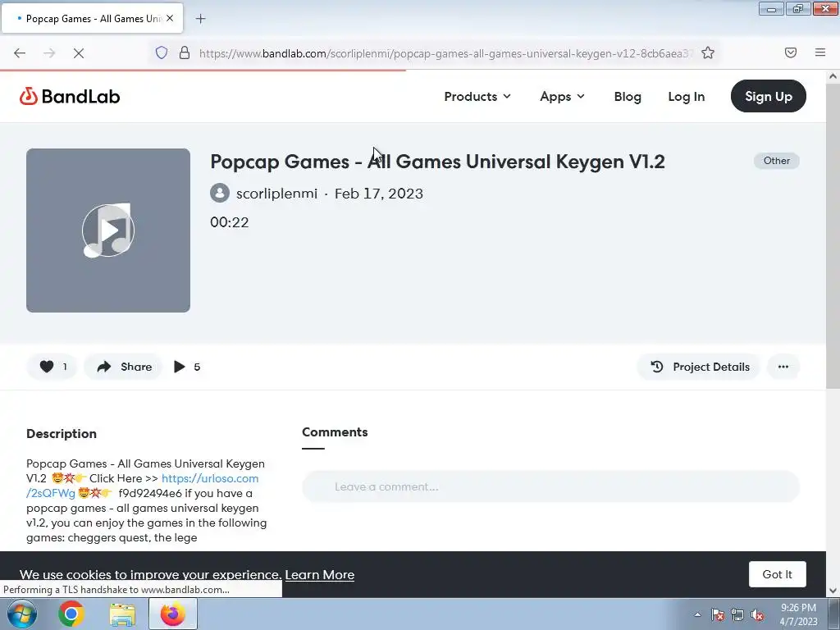Open the Windows Start menu

pos(22,614)
